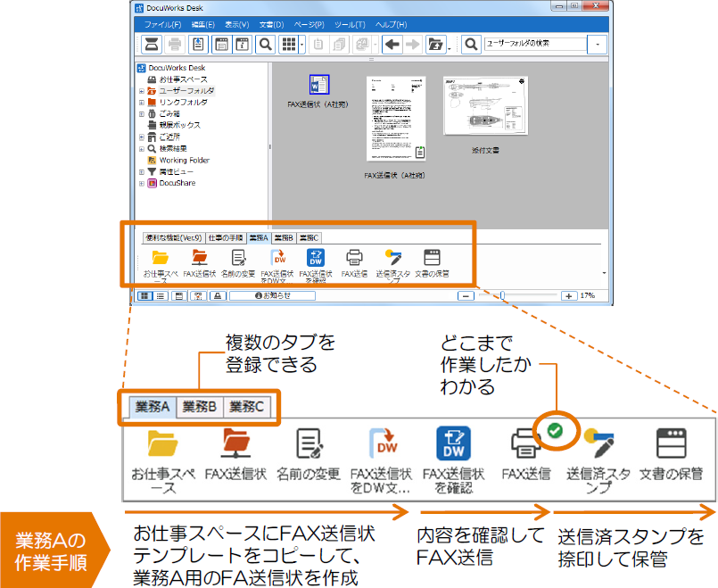Viewport: 718px width, 588px height.
Task: Select 業務B tab in the DocuWorks Desk window
Action: coord(284,238)
